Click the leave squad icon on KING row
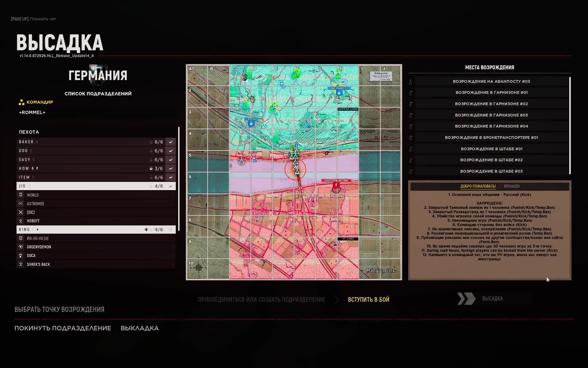588x368 pixels. (x=171, y=230)
